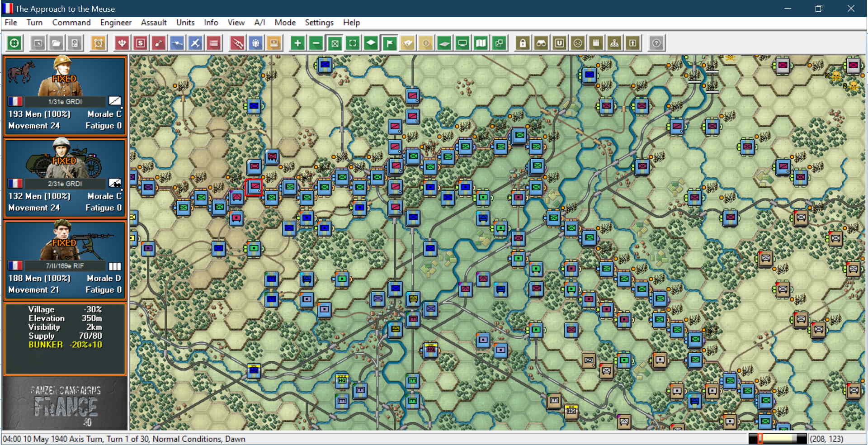Viewport: 868px width, 445px height.
Task: Select the 2/31e GRDI unit card
Action: pyautogui.click(x=65, y=178)
